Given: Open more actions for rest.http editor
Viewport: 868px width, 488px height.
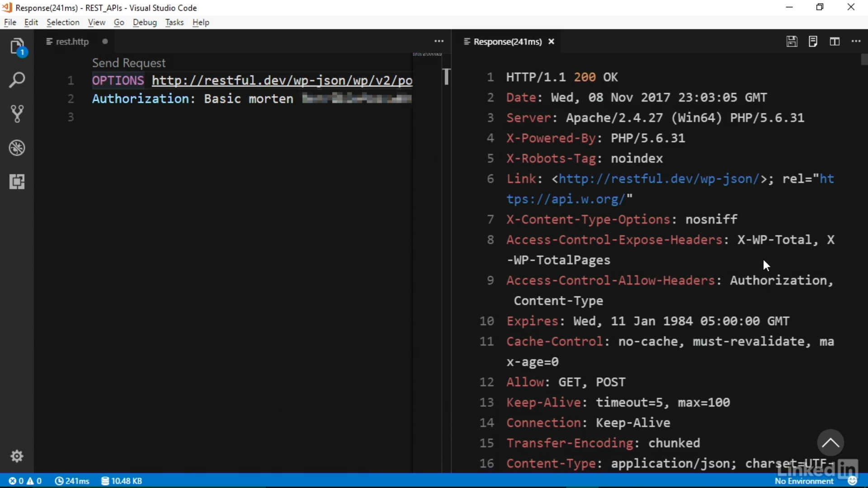Looking at the screenshot, I should 439,42.
